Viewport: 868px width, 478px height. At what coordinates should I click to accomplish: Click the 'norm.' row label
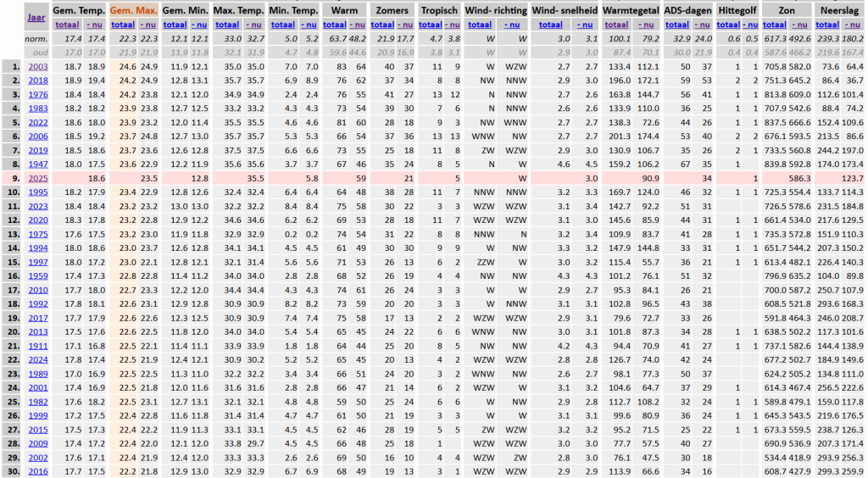coord(36,39)
